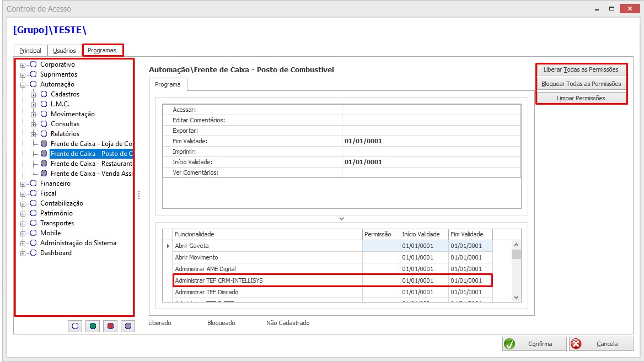Click the Limpar Permissões button
Image resolution: width=644 pixels, height=362 pixels.
tap(581, 98)
